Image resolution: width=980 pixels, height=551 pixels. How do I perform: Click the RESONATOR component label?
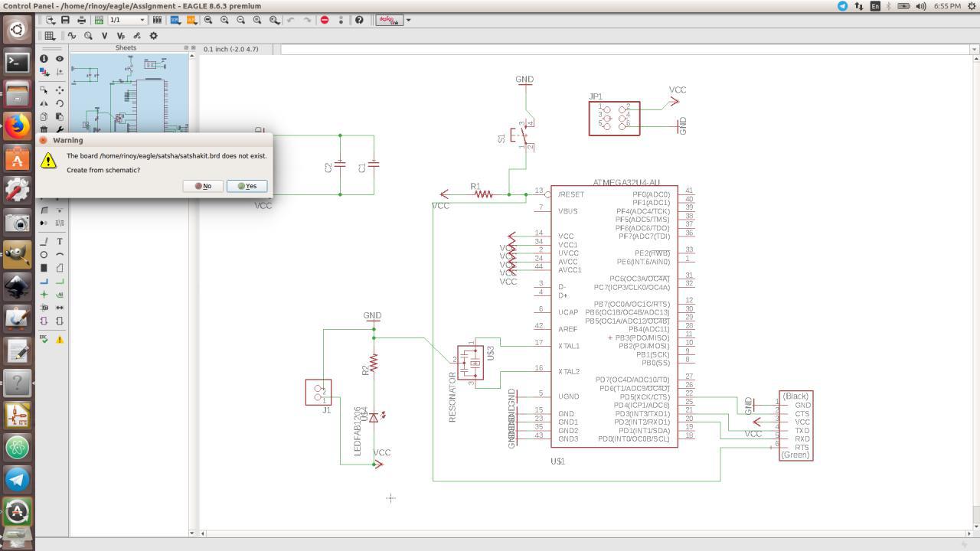[x=452, y=397]
